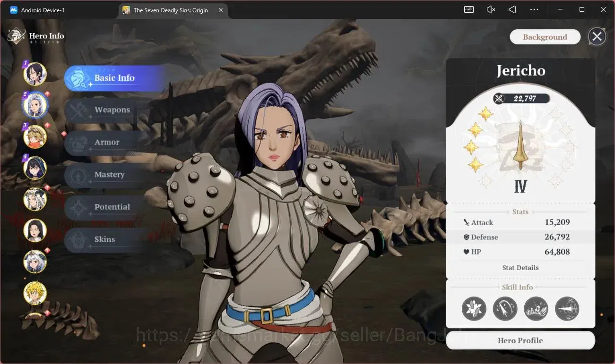View the third skill icon with ground spikes

(x=536, y=309)
